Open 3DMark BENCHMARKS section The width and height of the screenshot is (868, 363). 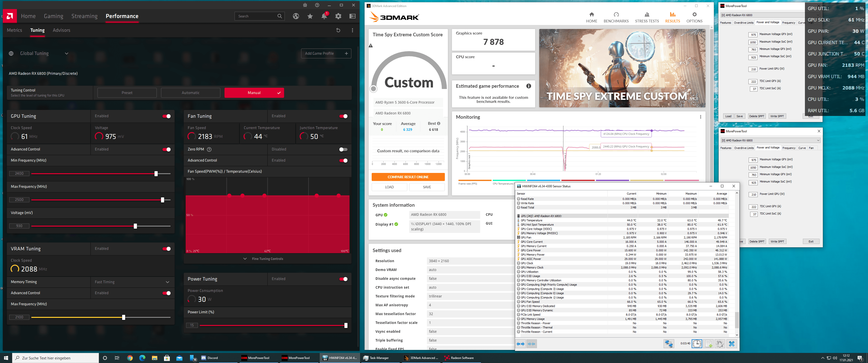click(616, 17)
